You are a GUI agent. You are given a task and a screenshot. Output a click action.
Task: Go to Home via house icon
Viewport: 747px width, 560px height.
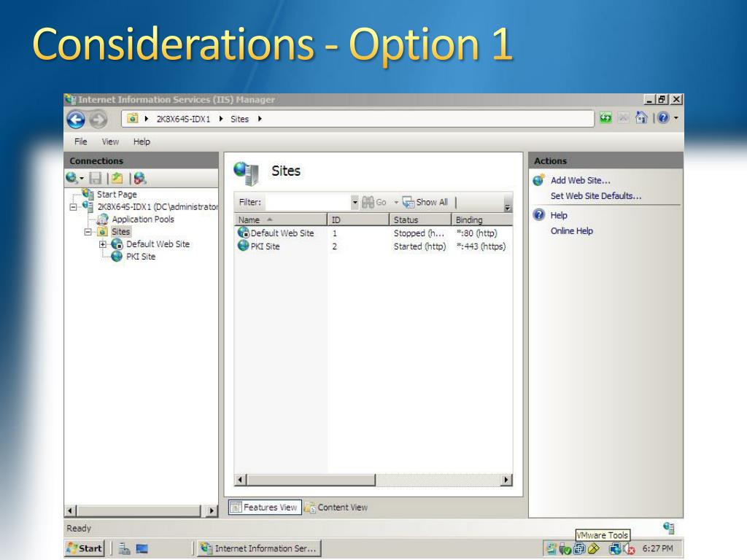[641, 117]
